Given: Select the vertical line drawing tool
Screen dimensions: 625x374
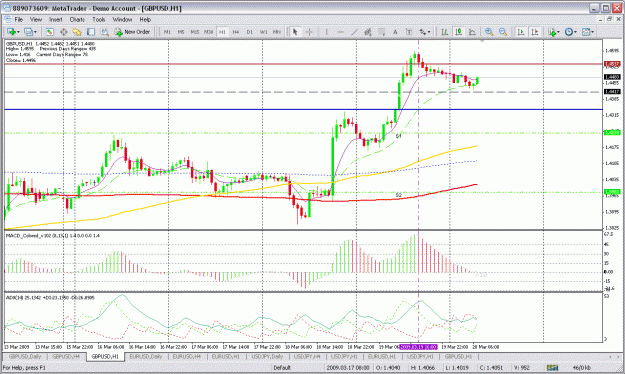Looking at the screenshot, I should point(326,32).
